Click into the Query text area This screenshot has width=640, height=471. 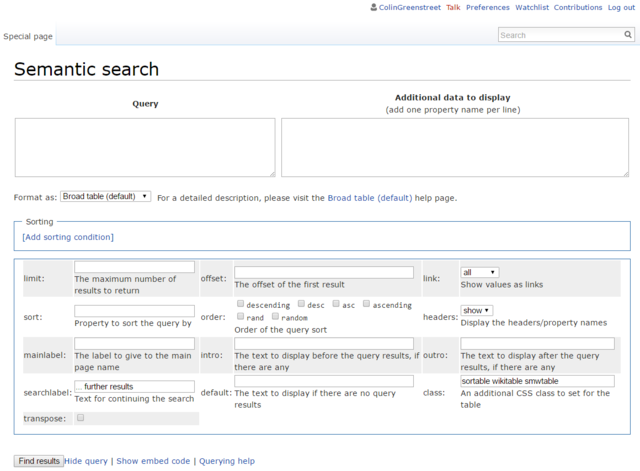(145, 147)
